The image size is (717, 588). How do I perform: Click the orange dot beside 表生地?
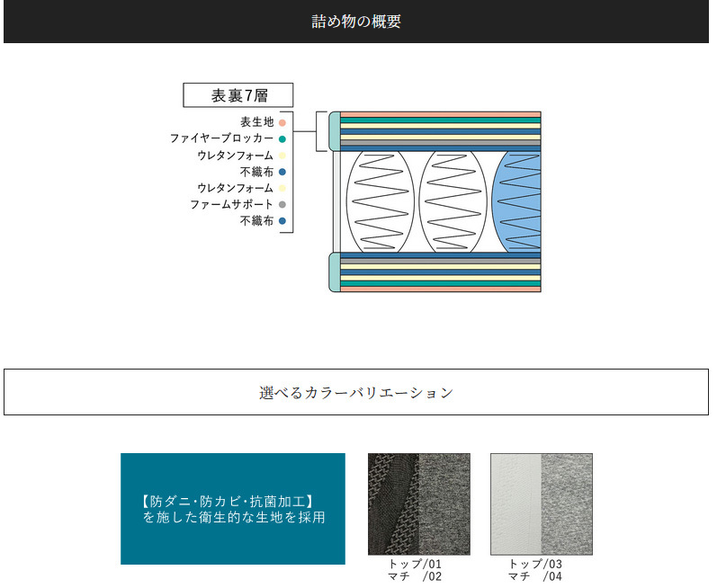point(282,122)
